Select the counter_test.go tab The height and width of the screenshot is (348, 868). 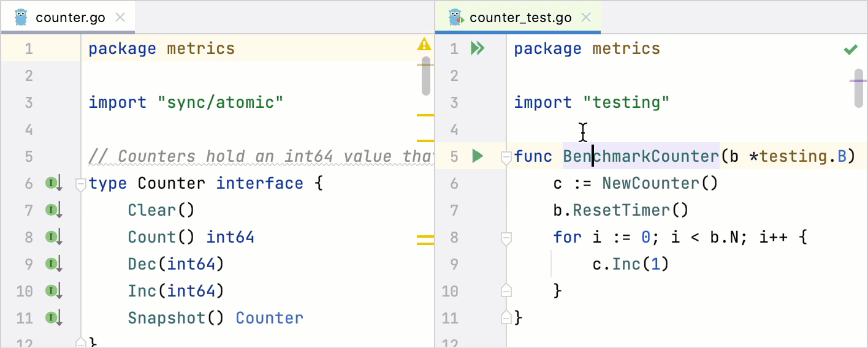click(x=520, y=18)
